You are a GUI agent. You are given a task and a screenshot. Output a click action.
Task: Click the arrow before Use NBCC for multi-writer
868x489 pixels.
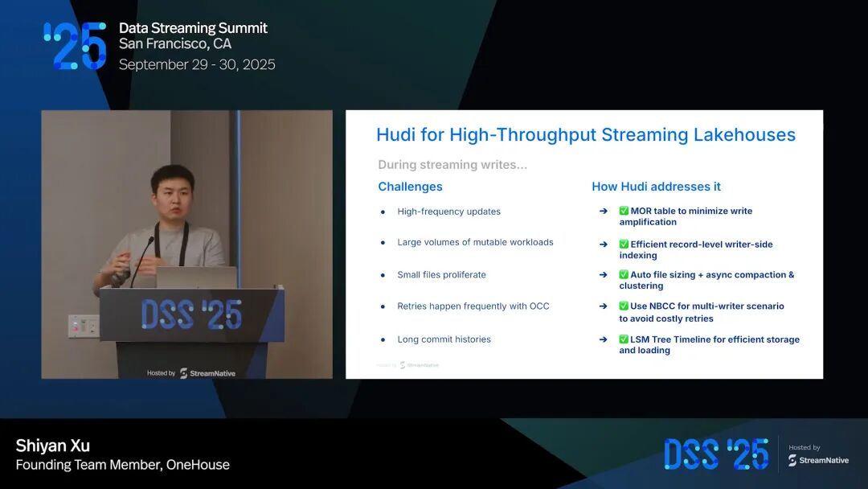tap(603, 306)
